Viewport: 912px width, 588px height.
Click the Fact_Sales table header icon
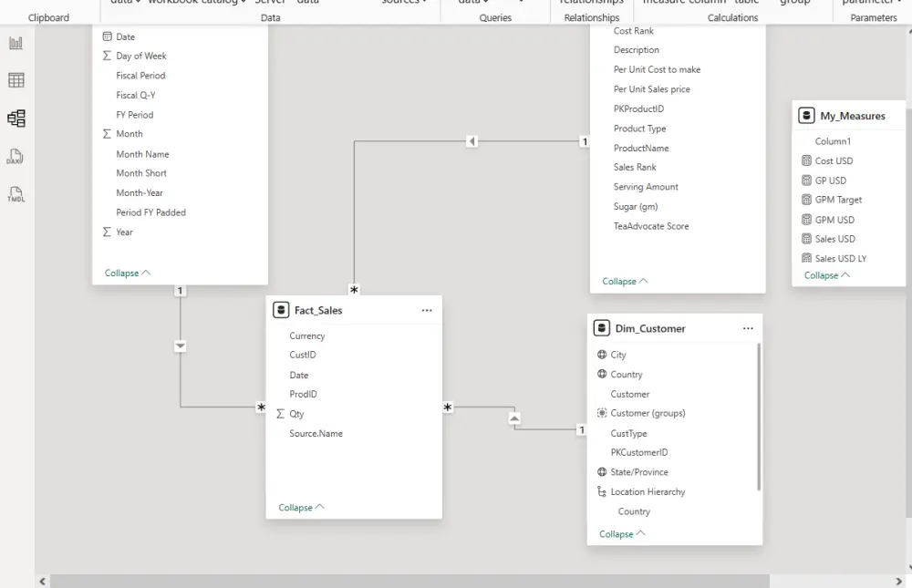click(x=281, y=310)
